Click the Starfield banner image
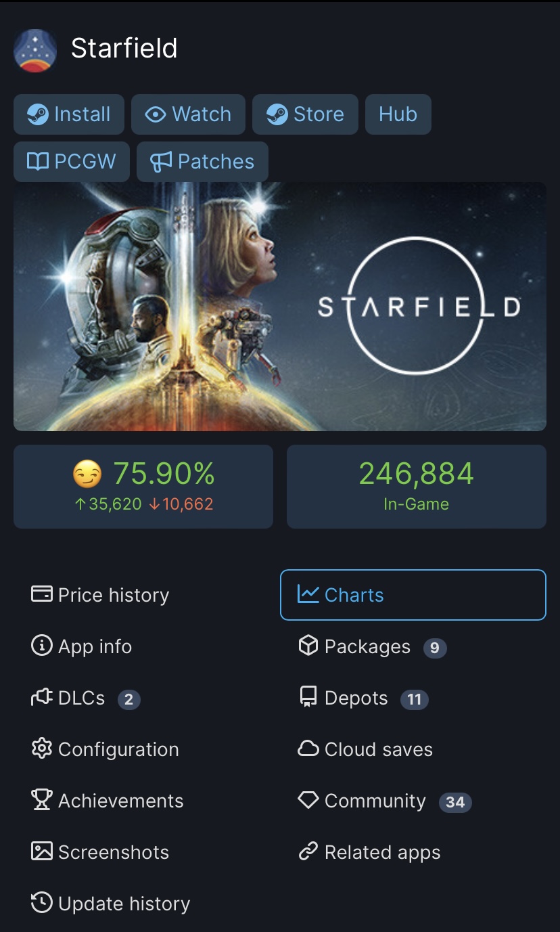Screen dimensions: 560x932 pyautogui.click(x=280, y=307)
